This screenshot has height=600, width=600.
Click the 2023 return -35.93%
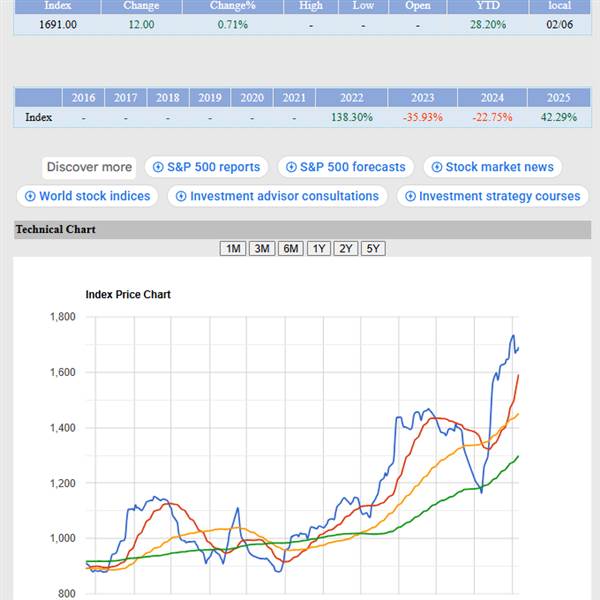coord(422,117)
